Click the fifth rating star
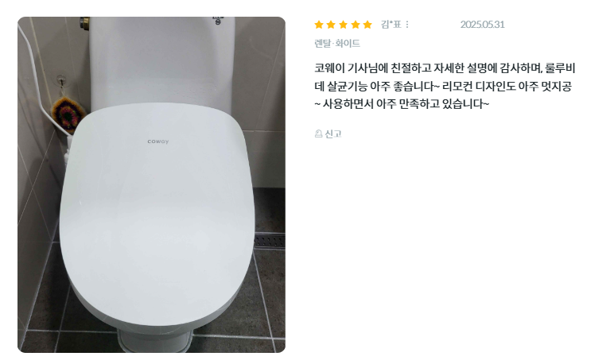 [367, 25]
